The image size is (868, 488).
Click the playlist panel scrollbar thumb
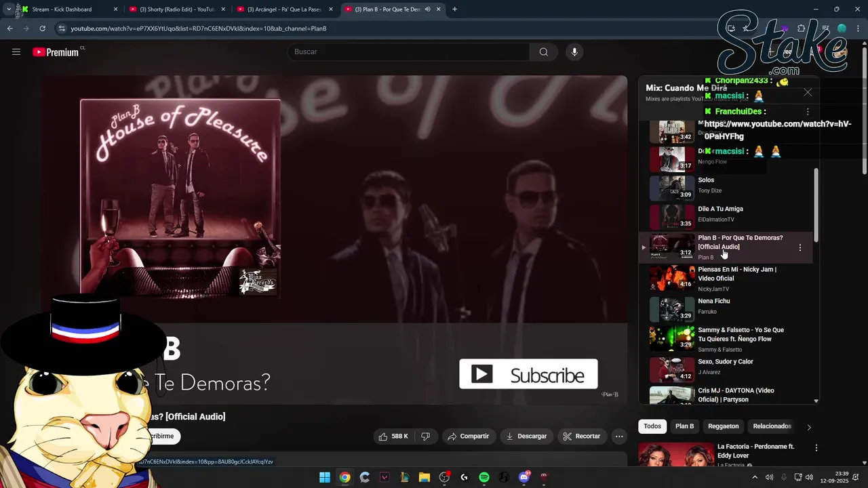[816, 203]
